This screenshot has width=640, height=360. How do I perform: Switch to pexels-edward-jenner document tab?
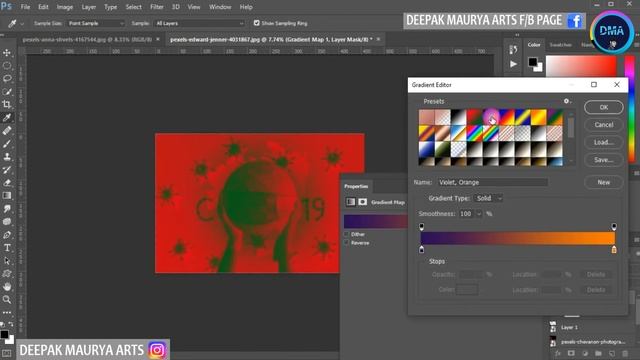(271, 40)
